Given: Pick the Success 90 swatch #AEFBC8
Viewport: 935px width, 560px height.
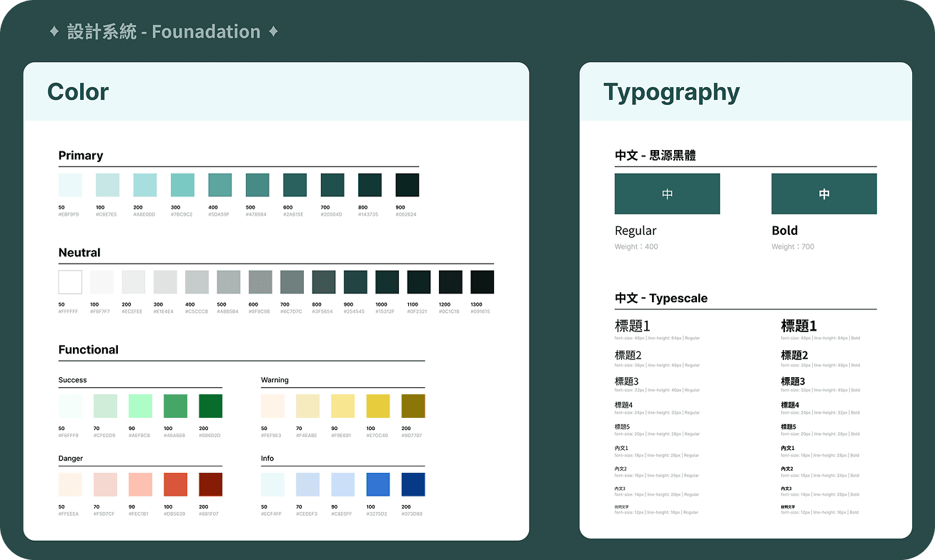Looking at the screenshot, I should point(140,406).
